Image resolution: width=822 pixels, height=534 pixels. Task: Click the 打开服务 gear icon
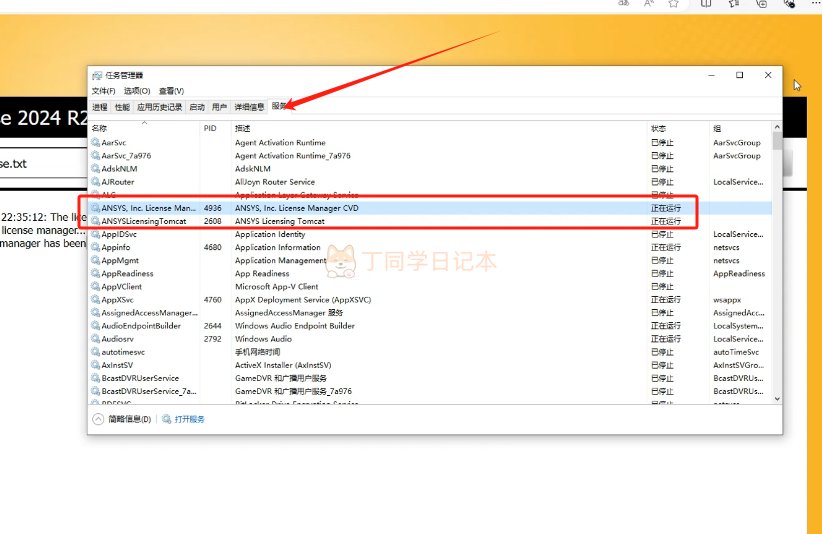[x=167, y=420]
